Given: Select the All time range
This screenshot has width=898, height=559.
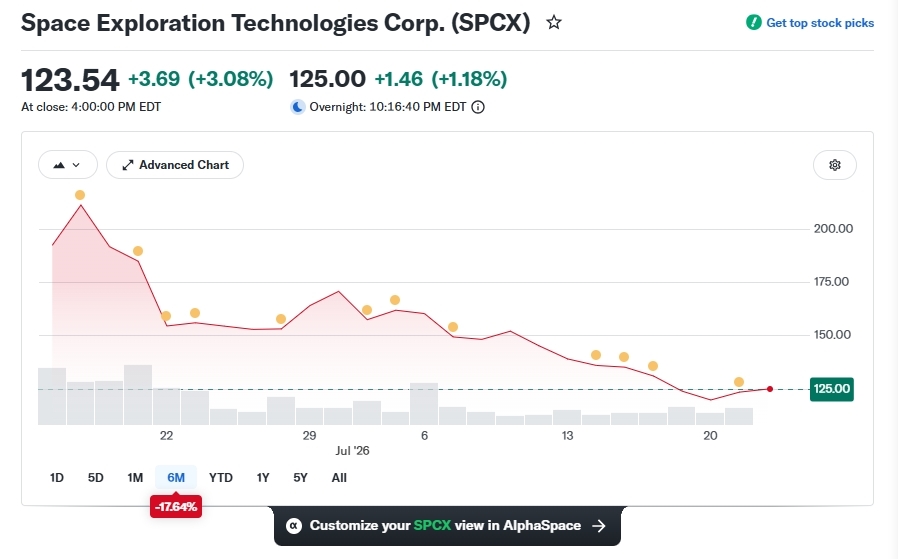Looking at the screenshot, I should (339, 478).
